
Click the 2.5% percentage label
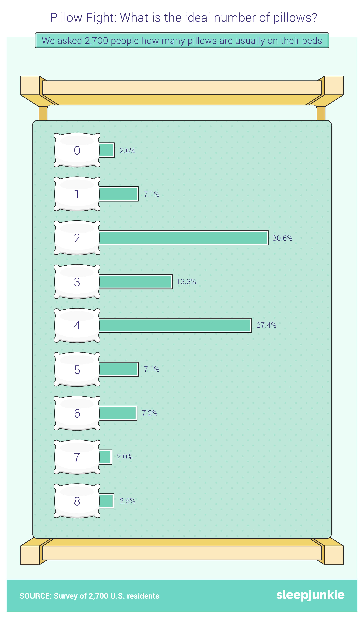pos(128,501)
